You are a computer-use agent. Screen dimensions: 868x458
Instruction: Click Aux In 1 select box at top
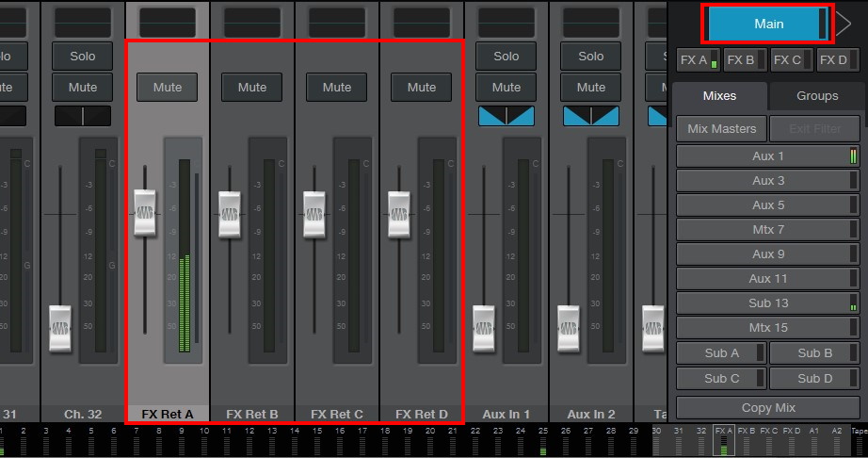pyautogui.click(x=506, y=23)
